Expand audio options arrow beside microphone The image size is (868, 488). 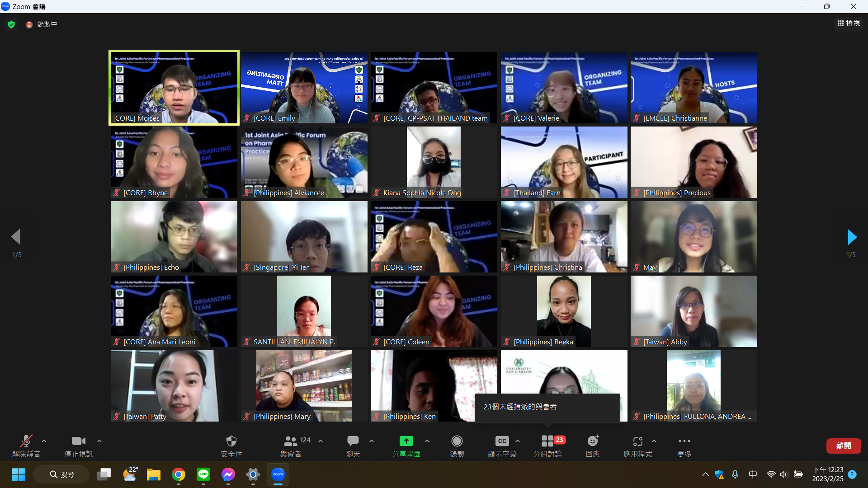[44, 441]
